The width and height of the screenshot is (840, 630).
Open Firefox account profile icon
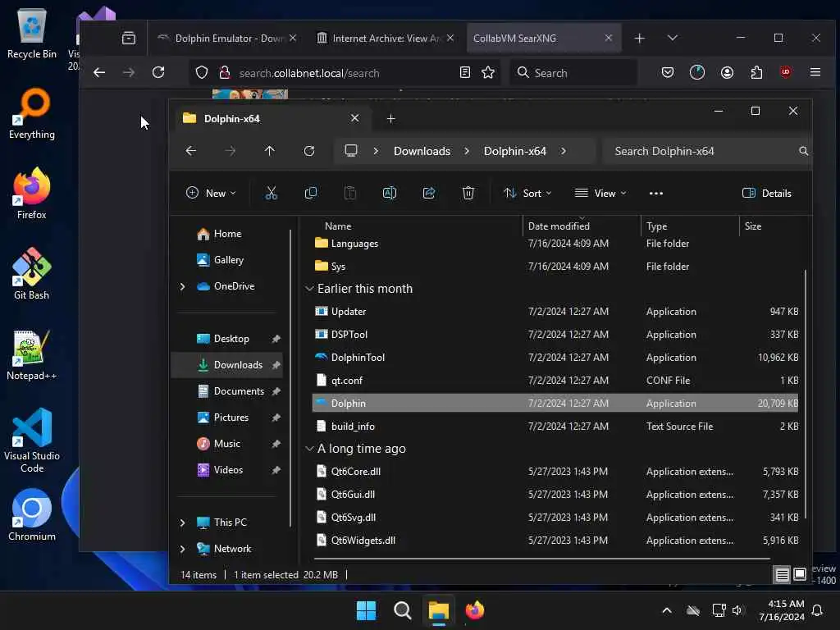pyautogui.click(x=727, y=72)
